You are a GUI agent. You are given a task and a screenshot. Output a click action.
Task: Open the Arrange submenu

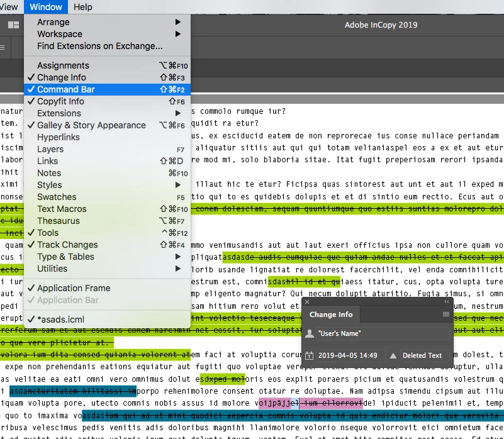(107, 22)
